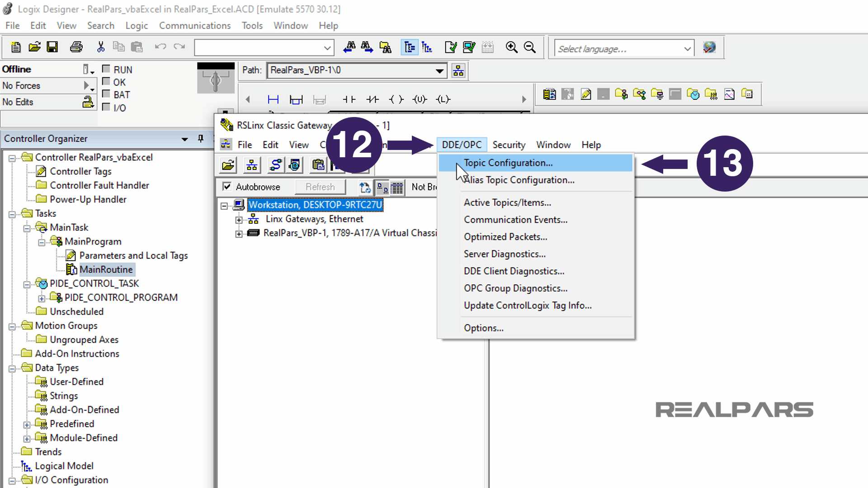Open the Tools menu in Logix Designer
This screenshot has height=488, width=868.
[x=252, y=26]
